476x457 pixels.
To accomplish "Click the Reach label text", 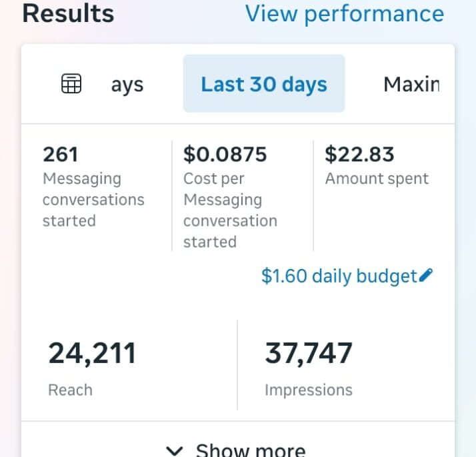I will click(x=70, y=390).
